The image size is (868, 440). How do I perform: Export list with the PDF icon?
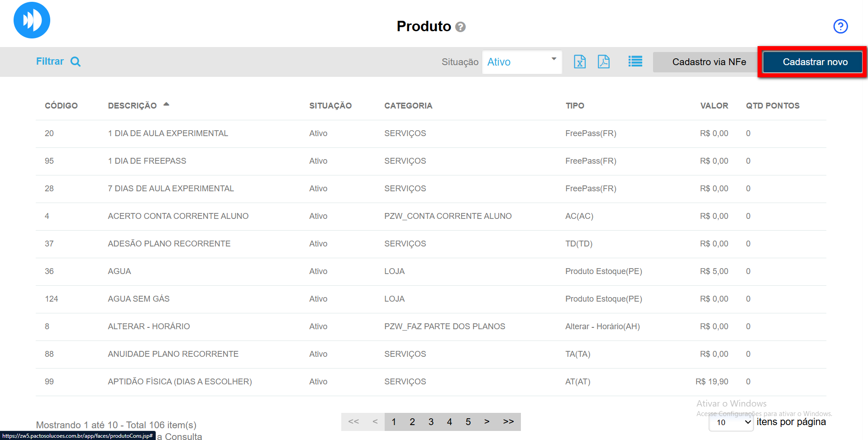coord(603,62)
